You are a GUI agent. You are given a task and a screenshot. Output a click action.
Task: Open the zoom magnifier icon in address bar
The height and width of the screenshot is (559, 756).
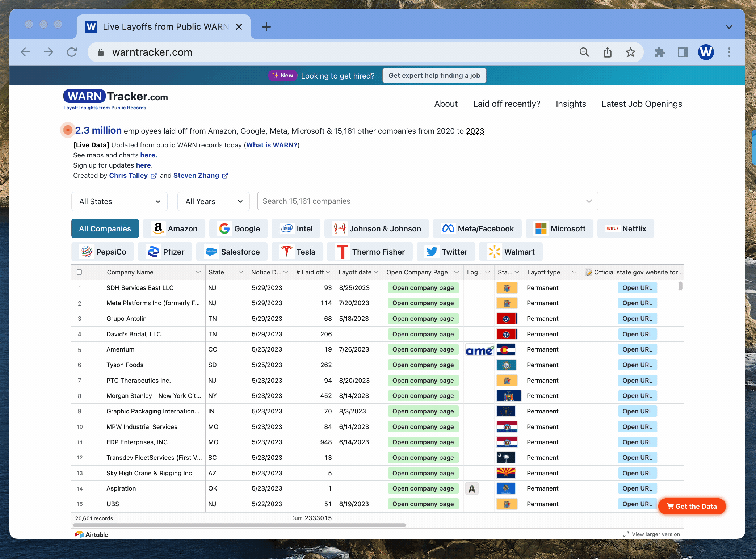pos(584,52)
